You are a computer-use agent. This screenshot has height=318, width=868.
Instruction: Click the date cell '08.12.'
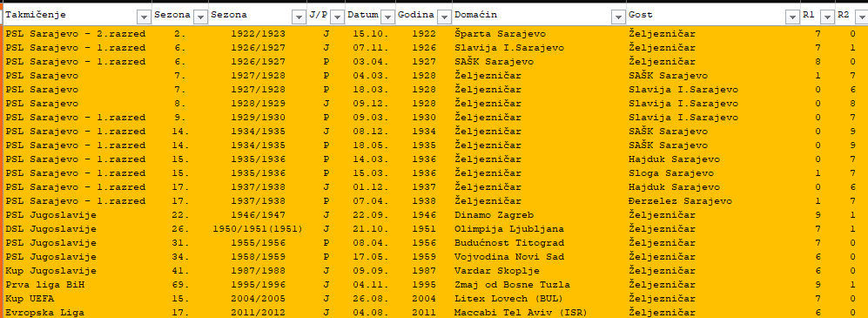tap(370, 132)
